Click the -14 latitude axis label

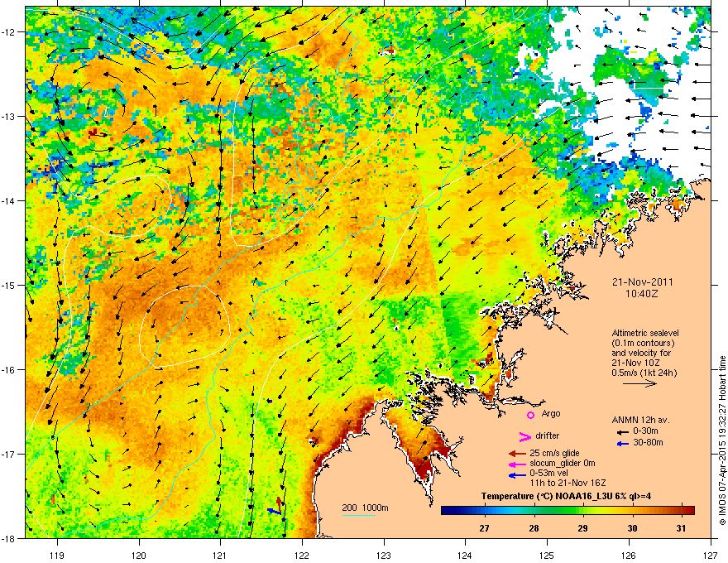tap(9, 200)
